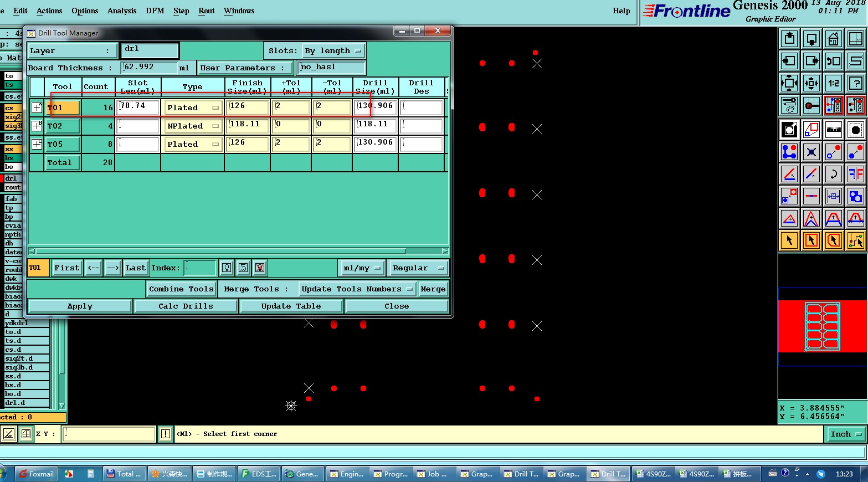Open the T01 Plated type dropdown
Image resolution: width=868 pixels, height=482 pixels.
(193, 108)
